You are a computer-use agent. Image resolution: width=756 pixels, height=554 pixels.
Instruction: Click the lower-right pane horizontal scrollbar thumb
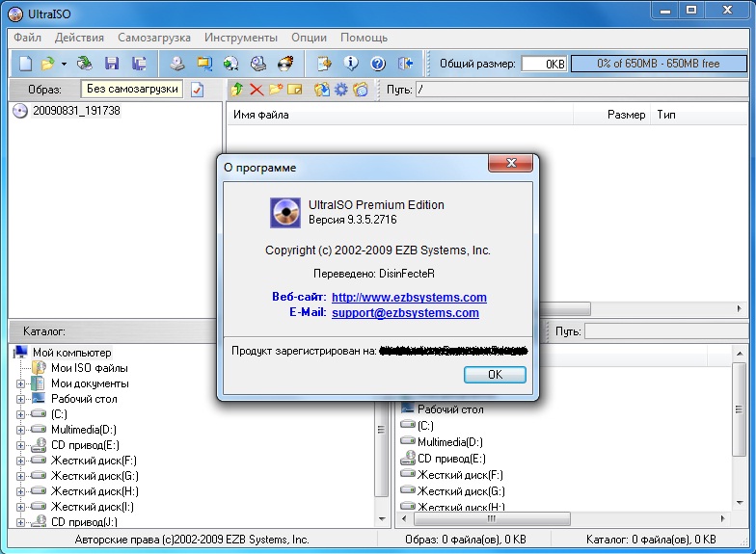tap(492, 518)
